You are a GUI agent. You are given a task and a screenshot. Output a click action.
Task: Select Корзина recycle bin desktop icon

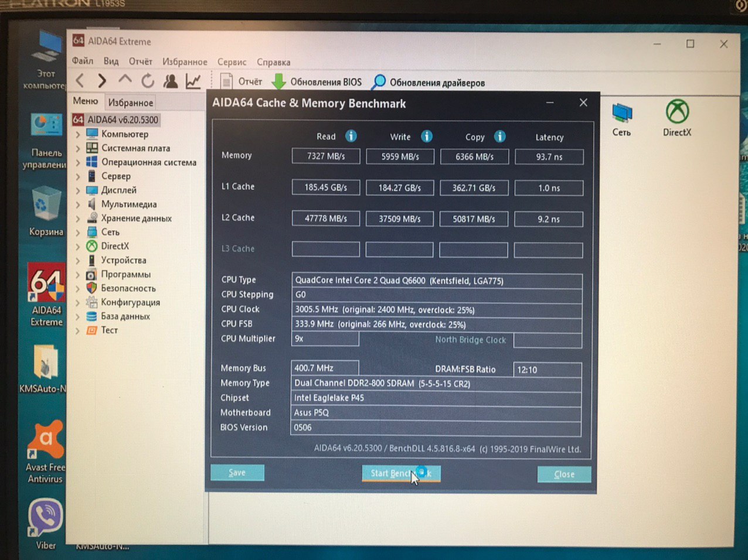pyautogui.click(x=46, y=211)
